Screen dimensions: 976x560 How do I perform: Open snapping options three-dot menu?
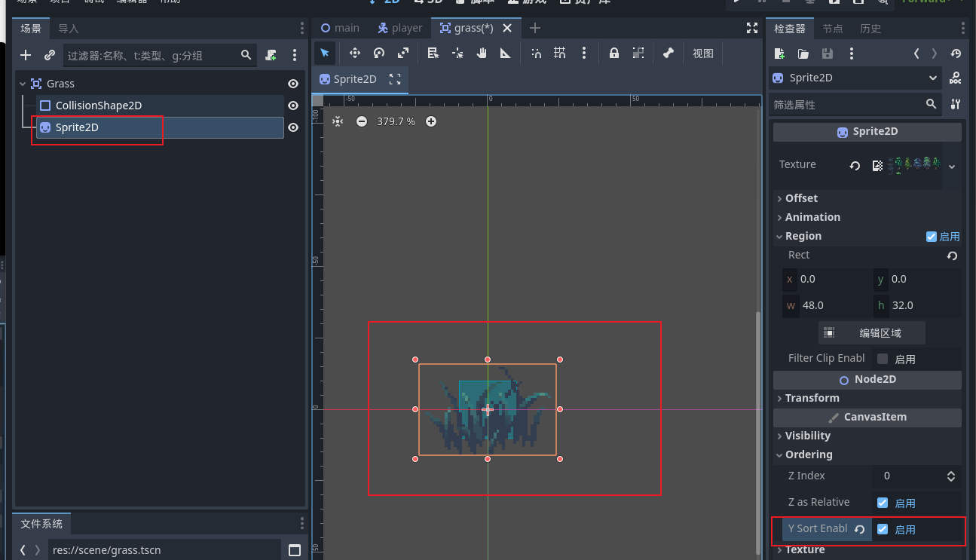tap(584, 53)
